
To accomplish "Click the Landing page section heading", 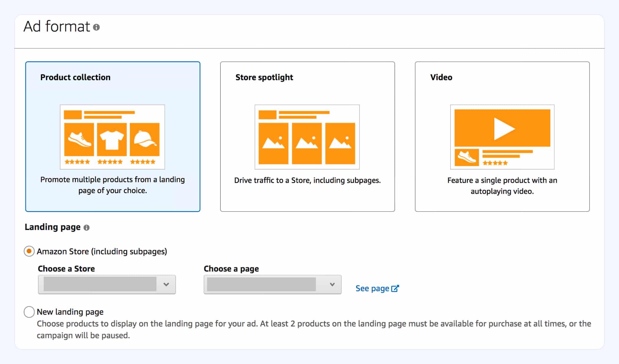I will pos(52,227).
